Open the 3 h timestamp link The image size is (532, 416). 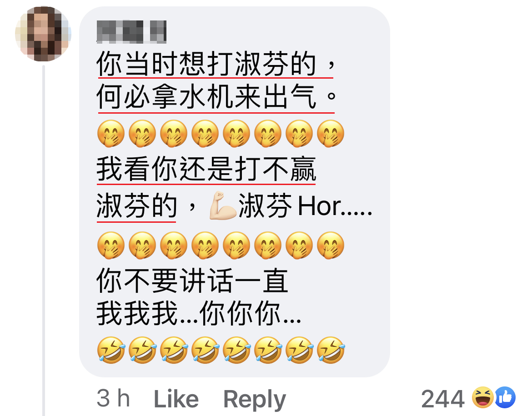pos(113,398)
